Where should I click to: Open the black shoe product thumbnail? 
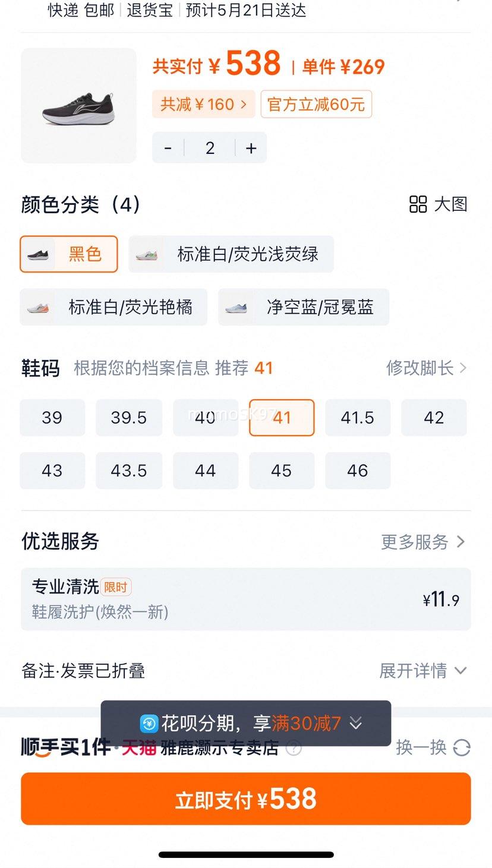[78, 105]
